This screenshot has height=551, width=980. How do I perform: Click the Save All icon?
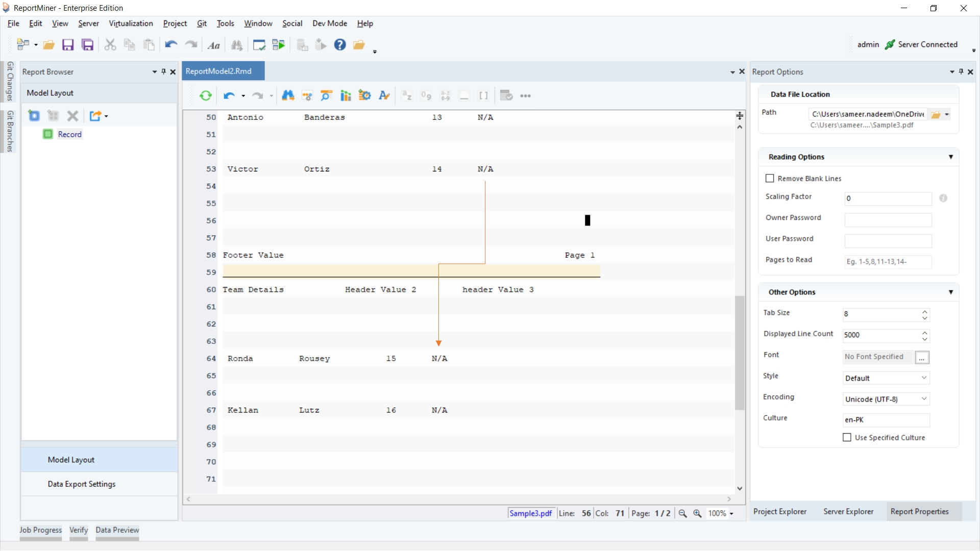[88, 45]
